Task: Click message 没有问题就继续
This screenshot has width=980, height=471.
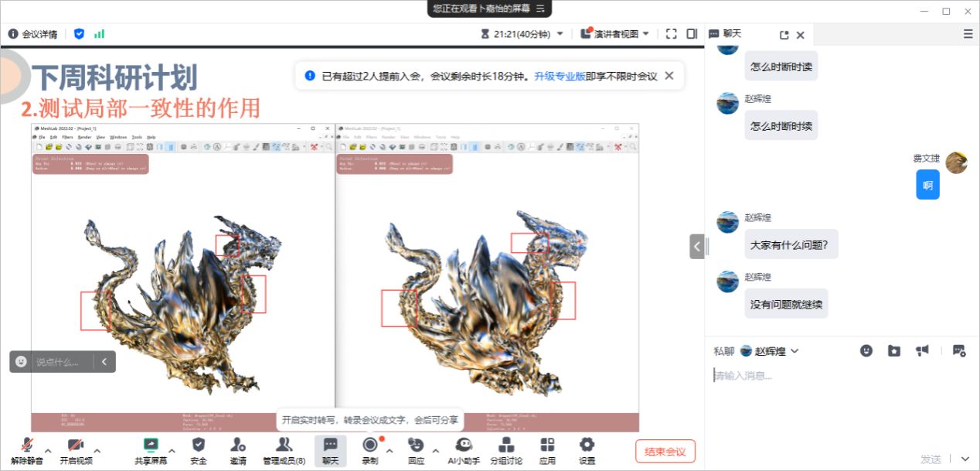Action: point(787,304)
